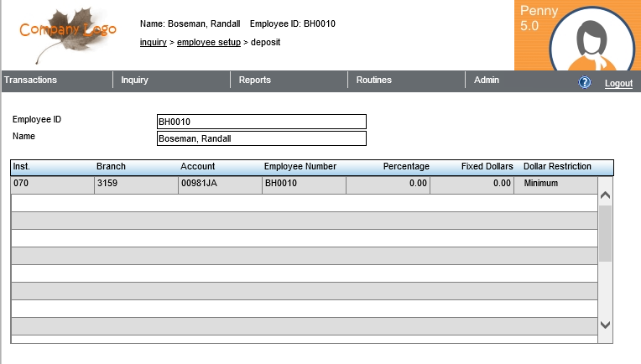The image size is (641, 364).
Task: Click the Logout link
Action: [x=618, y=83]
